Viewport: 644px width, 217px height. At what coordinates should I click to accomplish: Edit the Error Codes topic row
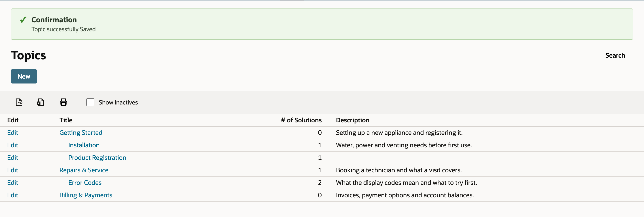13,183
